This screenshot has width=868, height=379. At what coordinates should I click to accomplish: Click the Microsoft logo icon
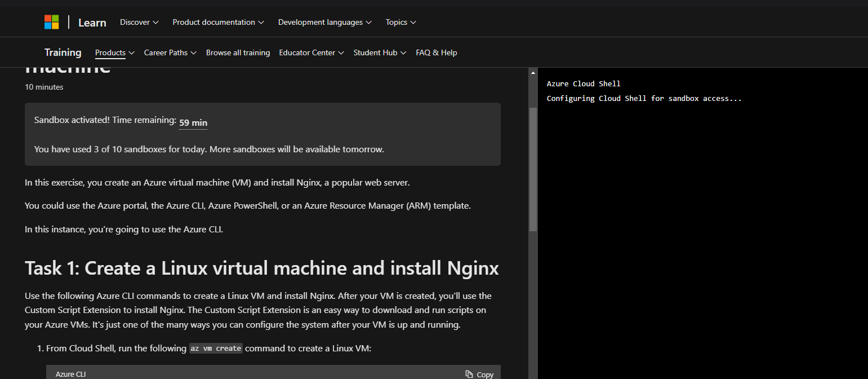click(x=52, y=22)
